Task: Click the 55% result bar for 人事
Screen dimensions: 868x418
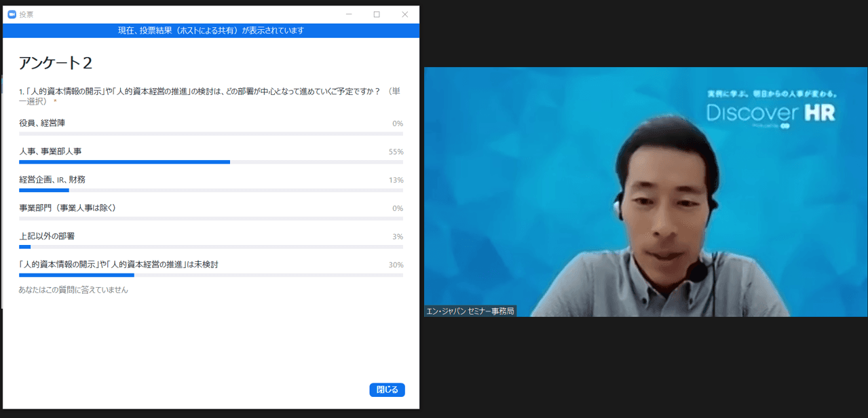Action: point(124,162)
